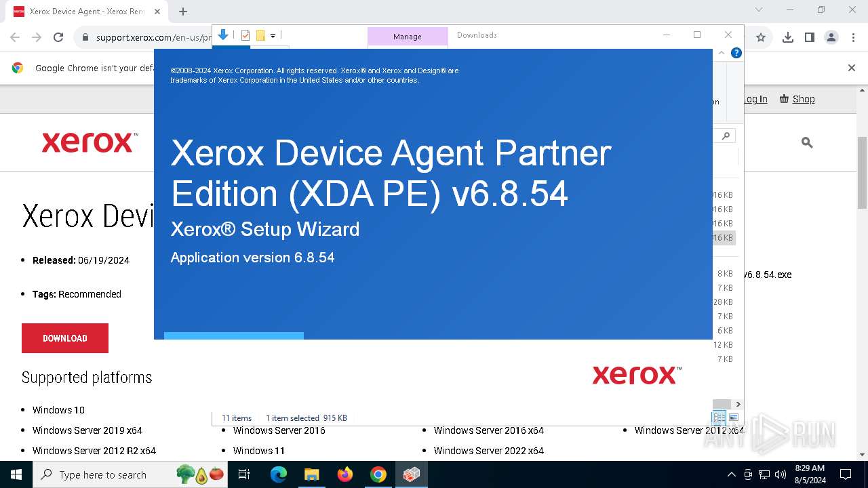Collapse the Explorer ribbon with the chevron
Screen dimensions: 868x488
(722, 53)
